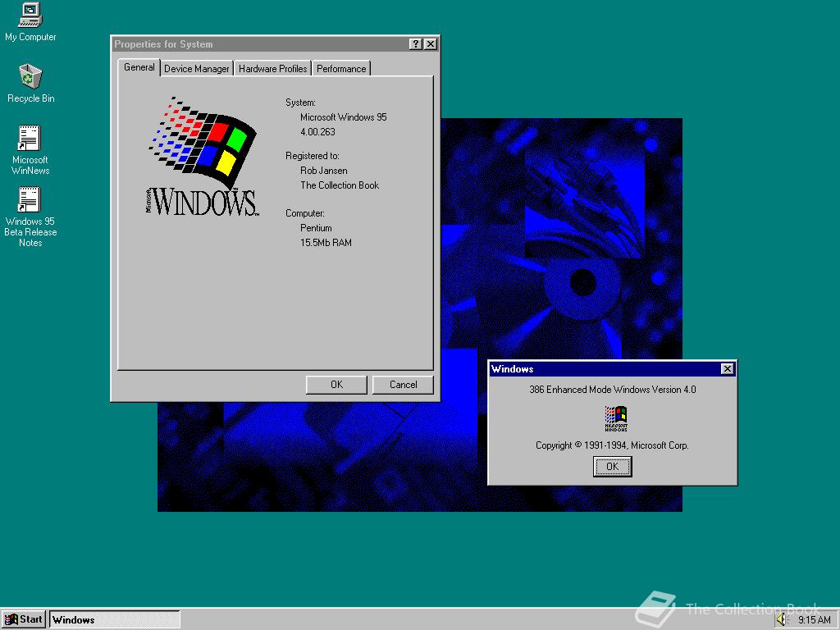Dismiss the 386 Enhanced Mode dialog with OK

click(612, 466)
